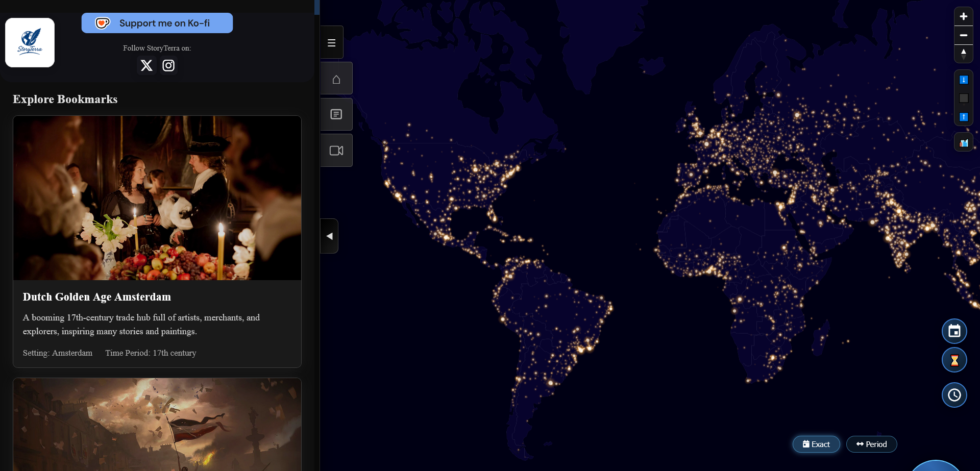
Task: Click the blue up-arrow map control
Action: [963, 117]
